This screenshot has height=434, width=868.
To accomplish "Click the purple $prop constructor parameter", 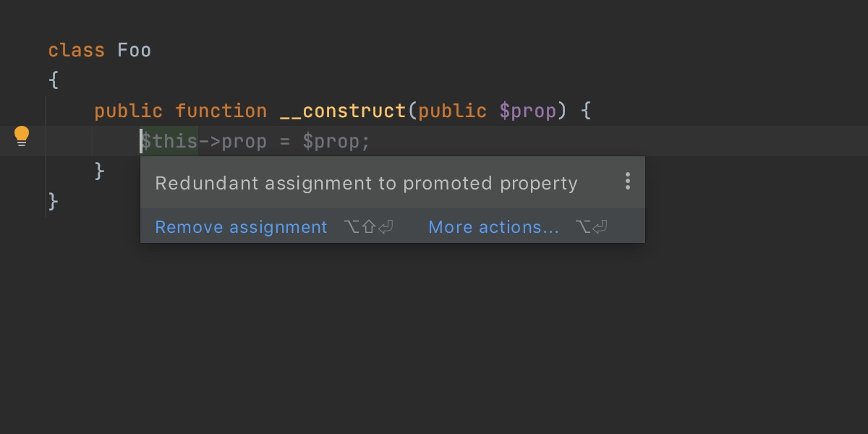I will (x=528, y=111).
